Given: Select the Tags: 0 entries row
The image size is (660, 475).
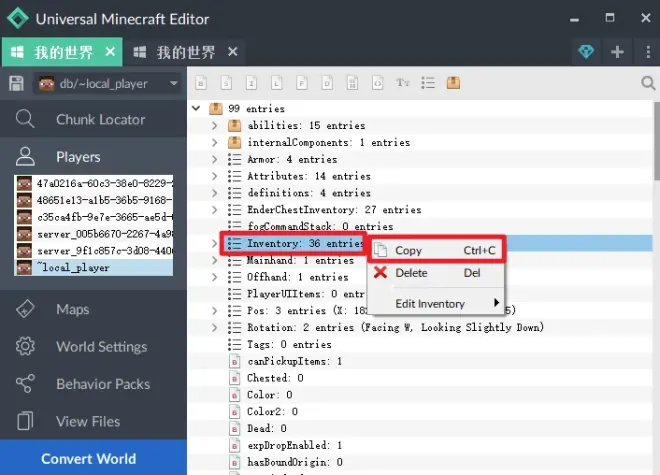Looking at the screenshot, I should click(x=420, y=344).
